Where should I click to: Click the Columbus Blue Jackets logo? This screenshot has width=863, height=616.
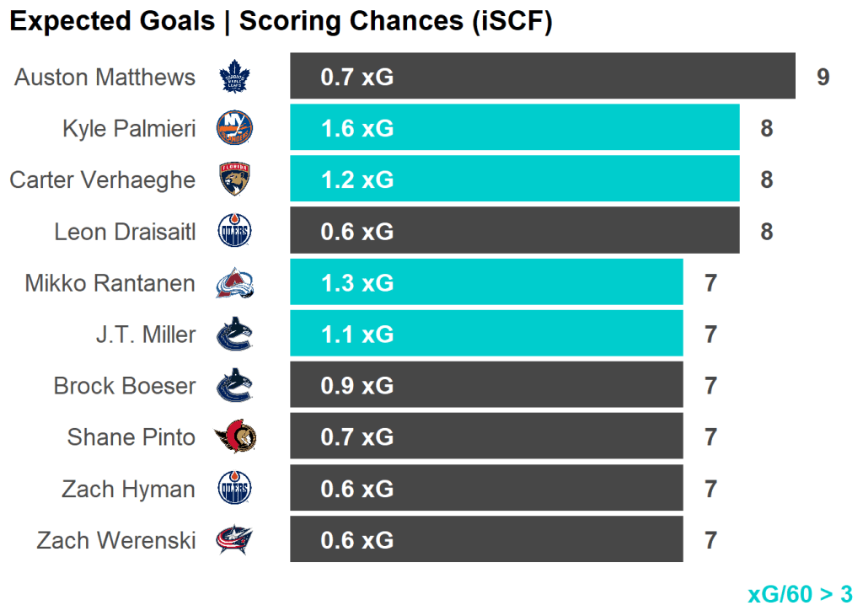pos(235,540)
